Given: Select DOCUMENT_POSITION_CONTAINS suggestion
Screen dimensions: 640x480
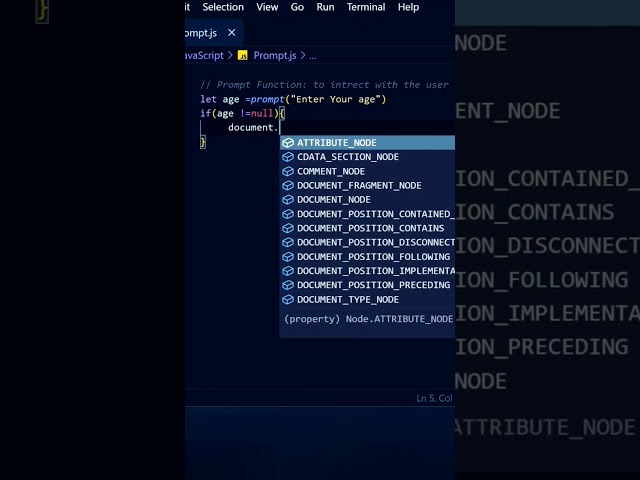Looking at the screenshot, I should [367, 228].
